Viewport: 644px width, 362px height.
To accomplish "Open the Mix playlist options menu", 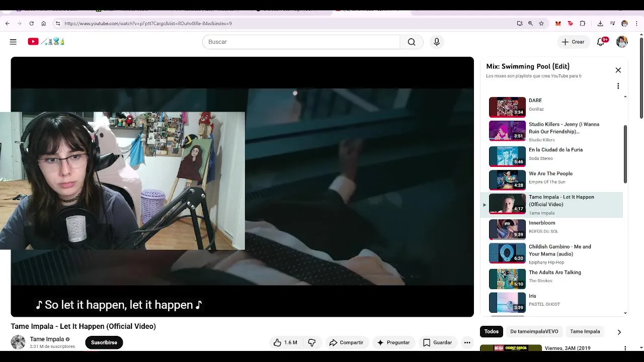I will click(618, 86).
